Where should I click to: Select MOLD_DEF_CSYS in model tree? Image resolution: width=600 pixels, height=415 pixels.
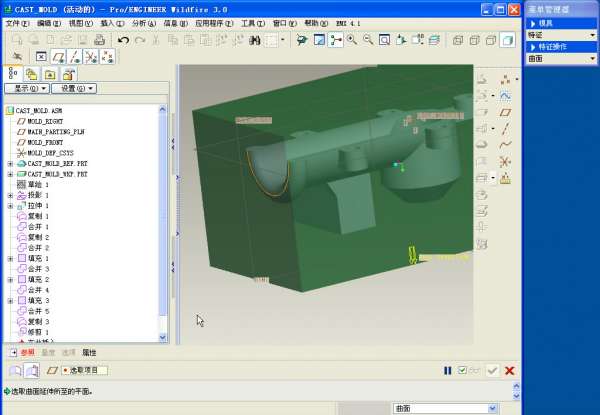50,153
